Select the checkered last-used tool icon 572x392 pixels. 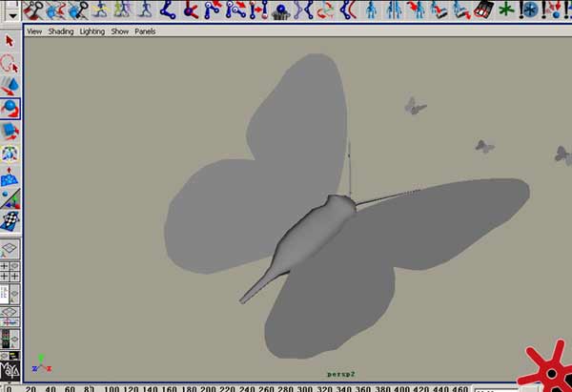10,221
